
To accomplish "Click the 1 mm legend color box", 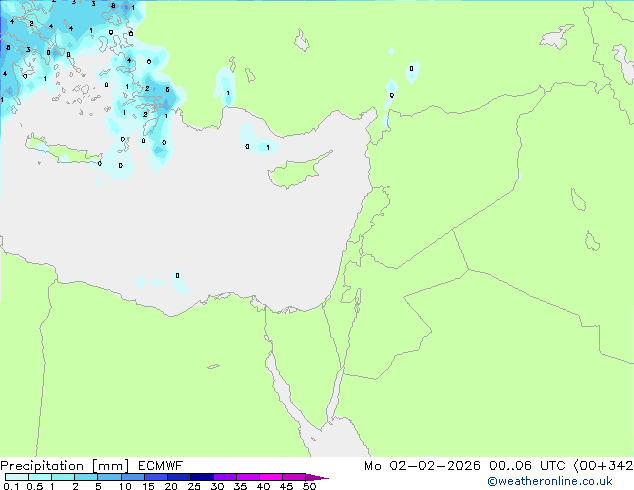I will 63,477.
